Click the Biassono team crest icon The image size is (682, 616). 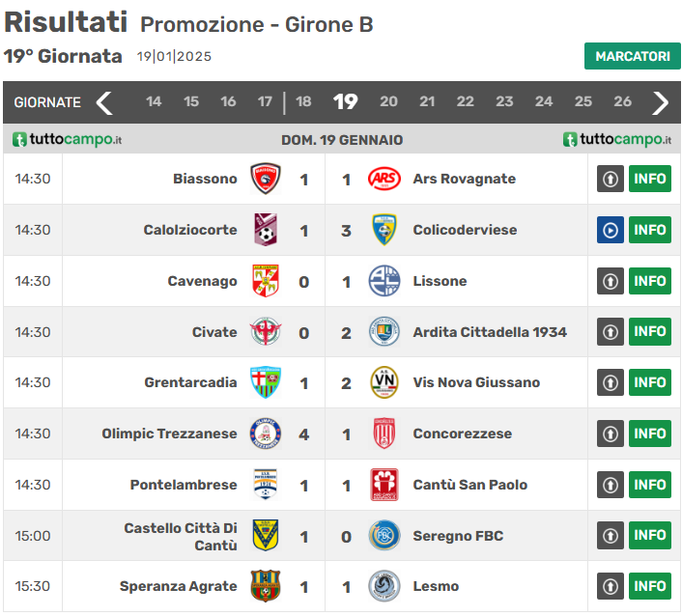[x=266, y=179]
